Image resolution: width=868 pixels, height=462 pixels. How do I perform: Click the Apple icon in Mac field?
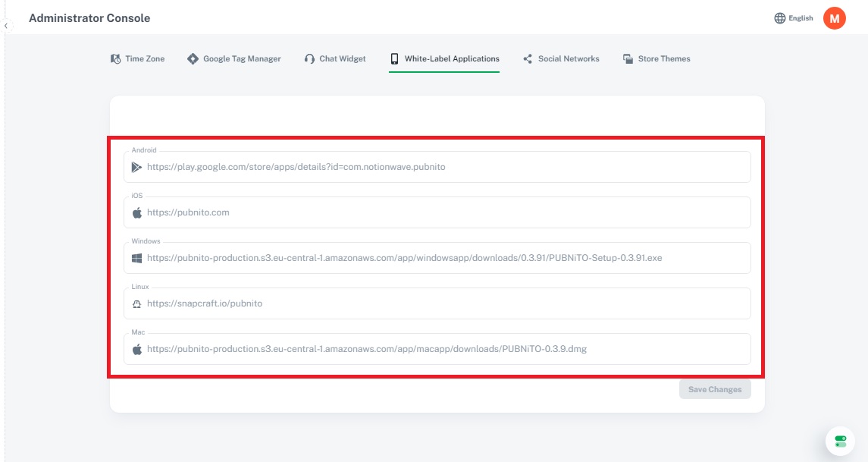click(x=137, y=349)
